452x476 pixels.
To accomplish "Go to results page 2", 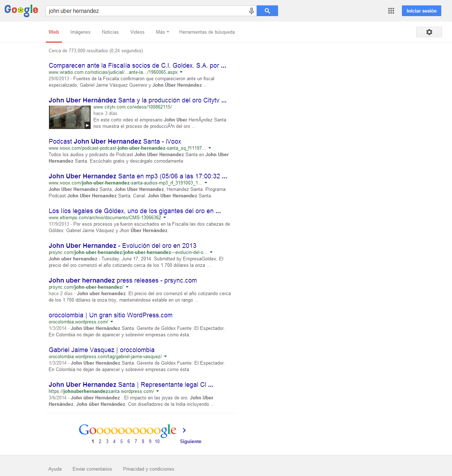I will [100, 441].
